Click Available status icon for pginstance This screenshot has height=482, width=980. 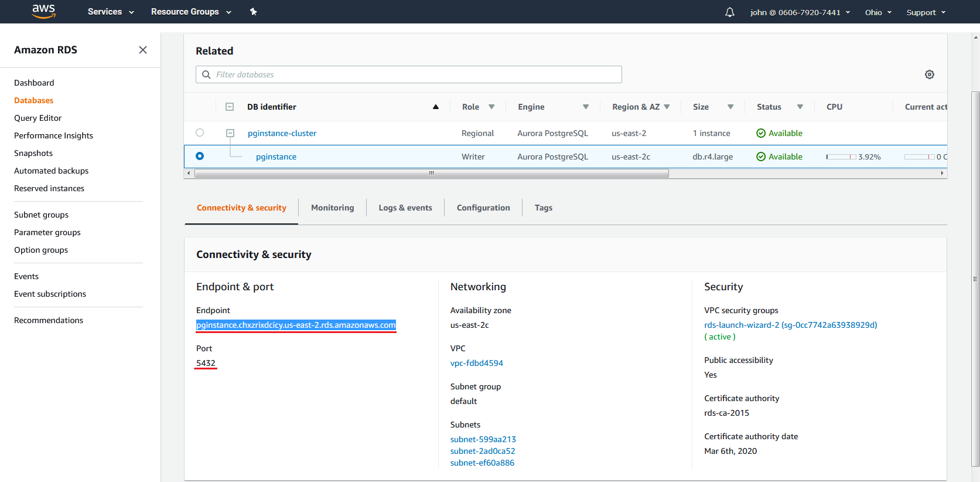[761, 157]
